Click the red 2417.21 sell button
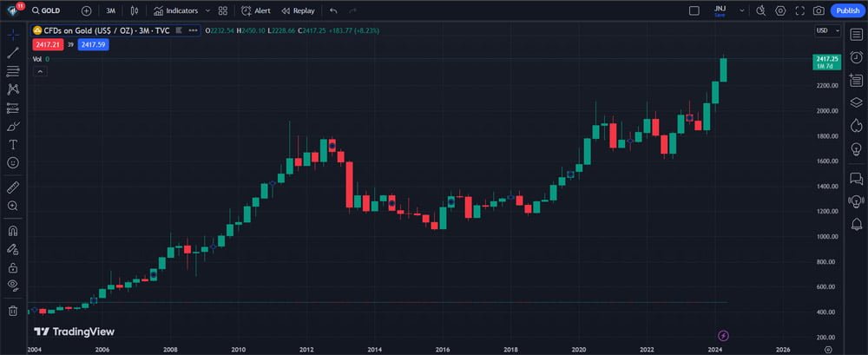The height and width of the screenshot is (355, 868). 48,45
